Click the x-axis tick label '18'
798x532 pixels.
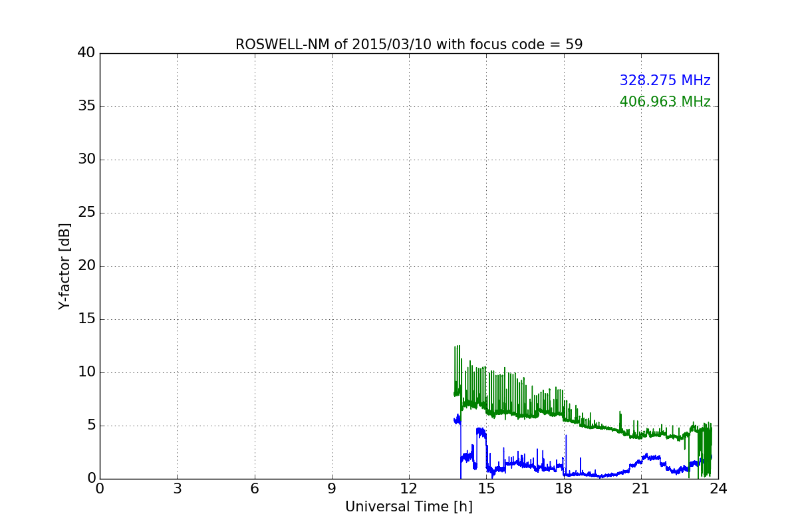(563, 489)
